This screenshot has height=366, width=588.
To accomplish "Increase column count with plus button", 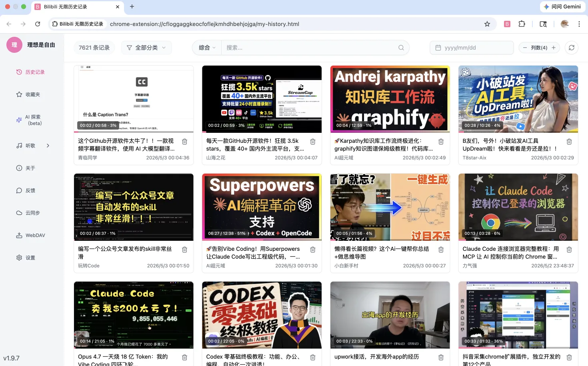I will [554, 48].
